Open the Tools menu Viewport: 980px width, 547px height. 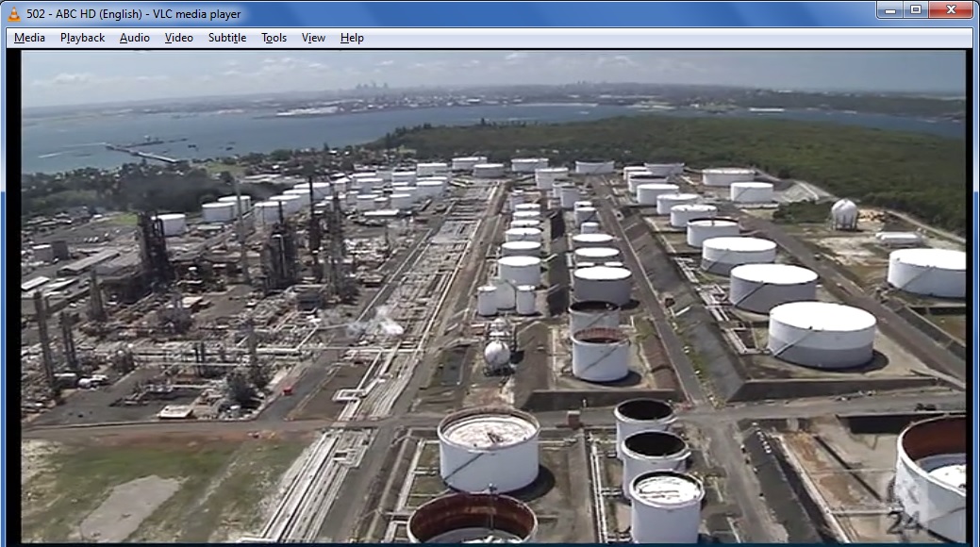[x=274, y=38]
